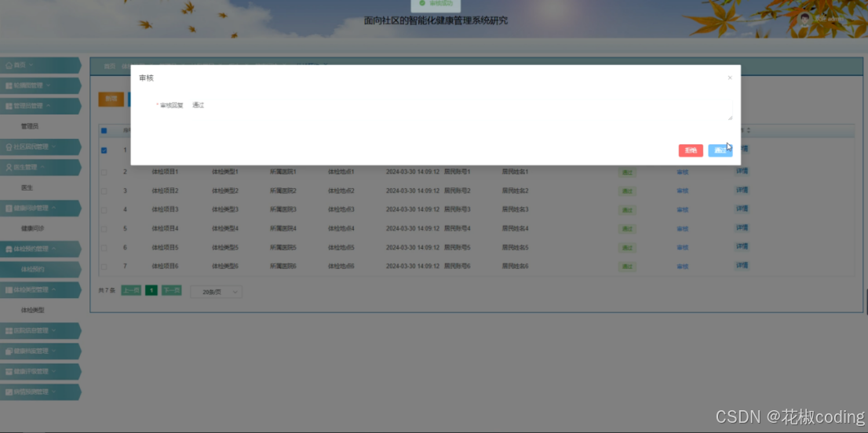Click 详情 button for 居民姓名5 row
Screen dimensions: 868x433
pos(742,246)
